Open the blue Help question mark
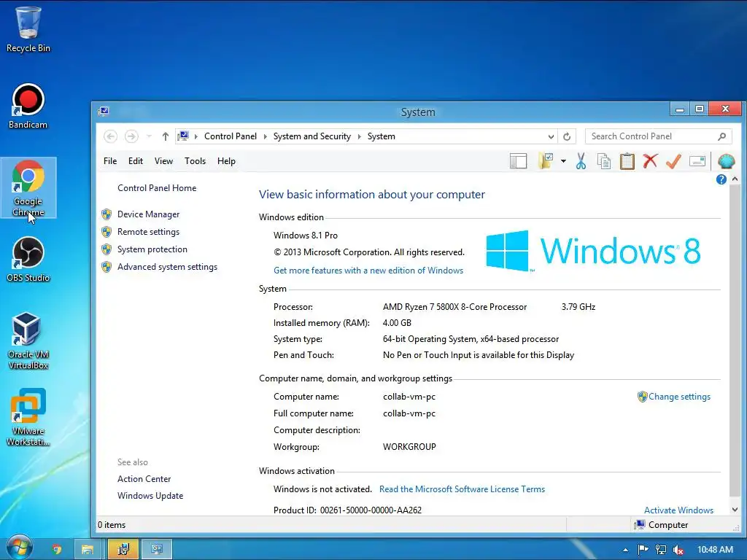The width and height of the screenshot is (747, 560). 721,179
